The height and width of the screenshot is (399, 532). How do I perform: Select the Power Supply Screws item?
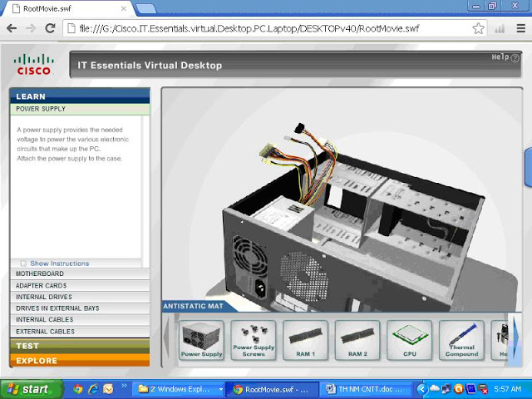254,340
